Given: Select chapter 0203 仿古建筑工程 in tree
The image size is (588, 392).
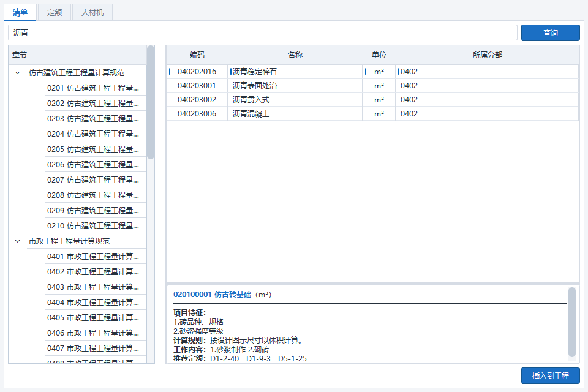Looking at the screenshot, I should tap(93, 119).
